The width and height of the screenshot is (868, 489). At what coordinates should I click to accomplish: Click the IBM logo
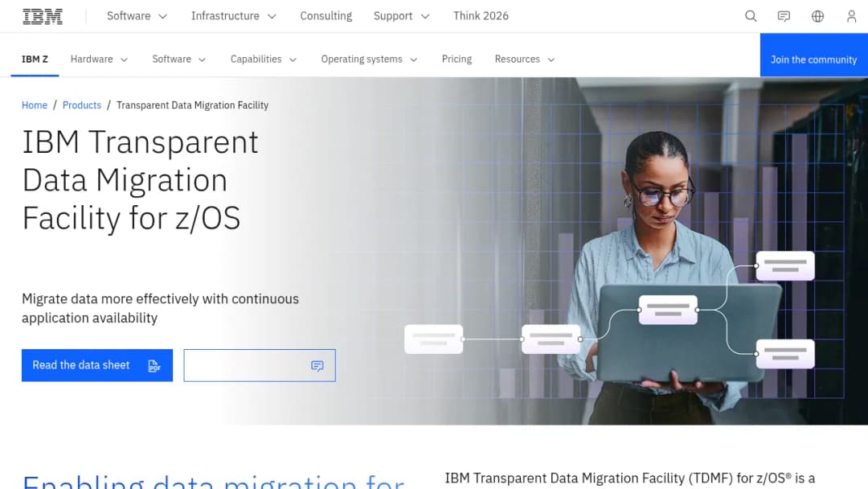click(x=43, y=16)
